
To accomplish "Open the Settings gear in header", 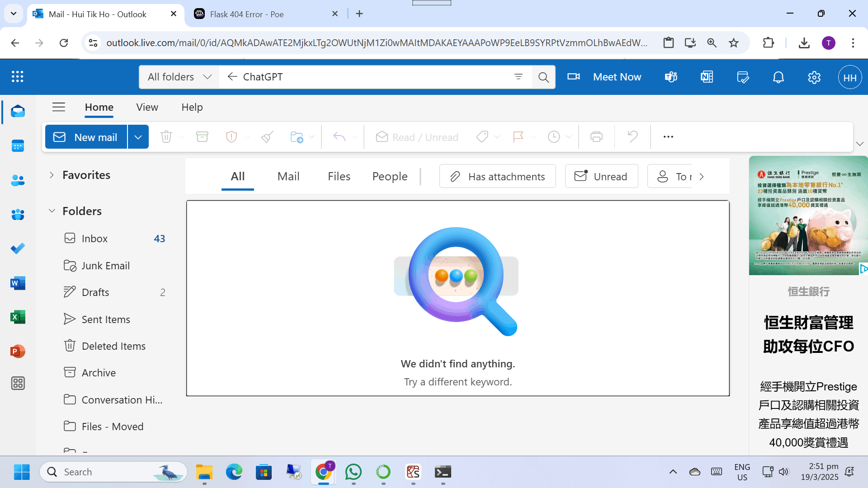I will click(x=814, y=77).
